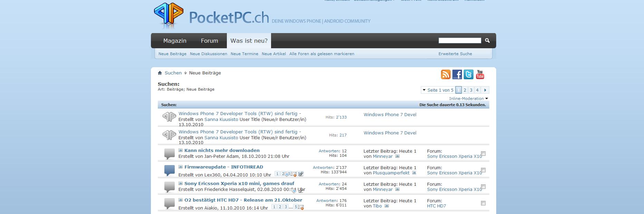Viewport: 644px width, 214px height.
Task: Click 'Die Suche dauerte 0.13 Sekunden.' text
Action: coord(452,105)
